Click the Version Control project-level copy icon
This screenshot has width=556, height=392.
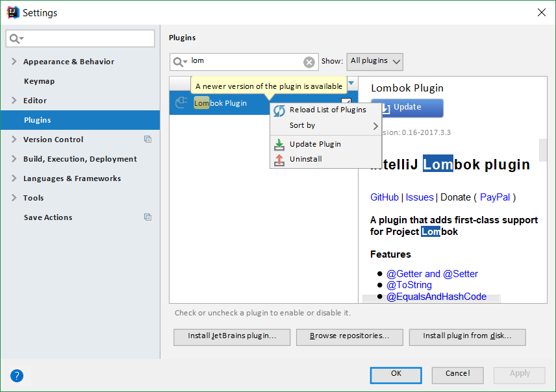pyautogui.click(x=147, y=140)
